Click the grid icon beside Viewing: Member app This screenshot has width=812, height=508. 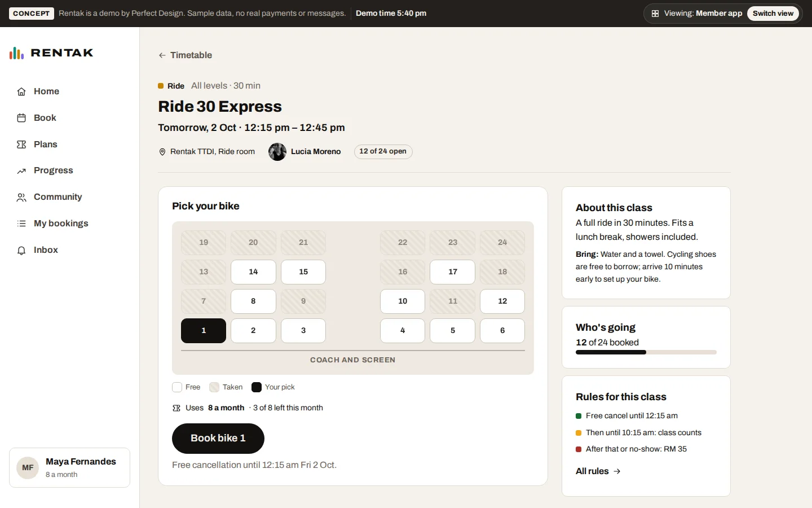(655, 14)
